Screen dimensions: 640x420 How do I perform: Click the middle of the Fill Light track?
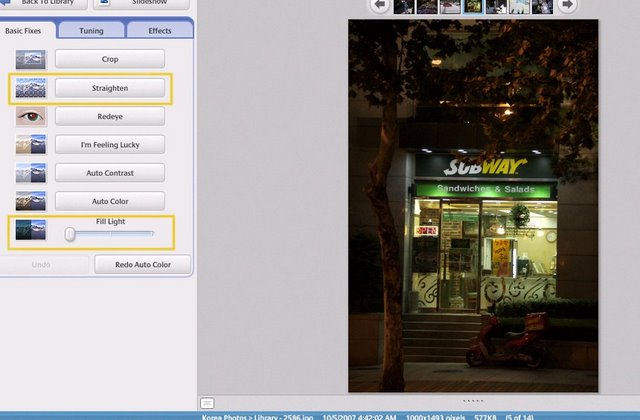[x=110, y=234]
